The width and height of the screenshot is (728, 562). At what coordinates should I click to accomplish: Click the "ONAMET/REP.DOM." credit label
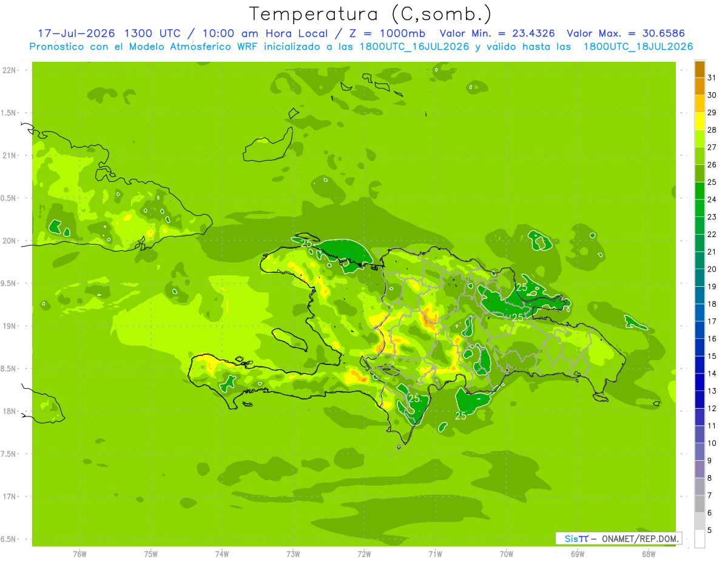641,538
